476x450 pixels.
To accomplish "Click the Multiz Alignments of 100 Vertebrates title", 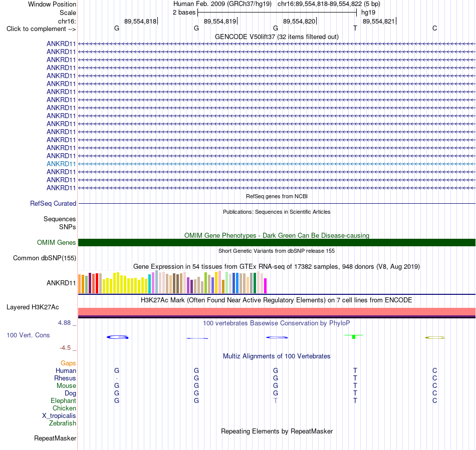I will click(x=277, y=356).
